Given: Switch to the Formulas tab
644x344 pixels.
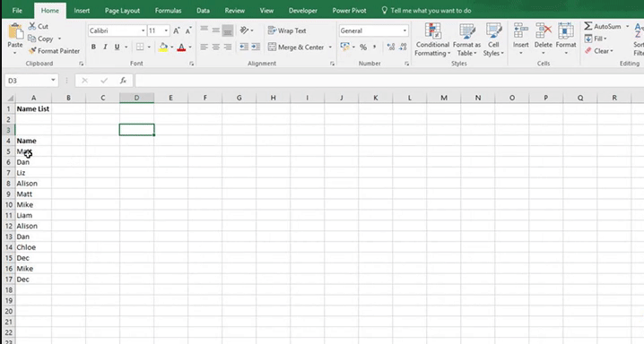Looking at the screenshot, I should pyautogui.click(x=168, y=11).
